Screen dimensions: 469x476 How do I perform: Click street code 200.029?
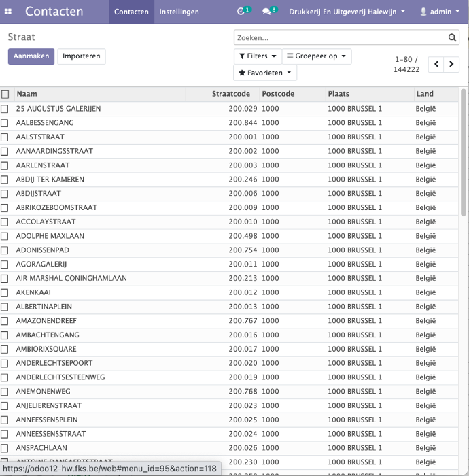[x=243, y=109]
